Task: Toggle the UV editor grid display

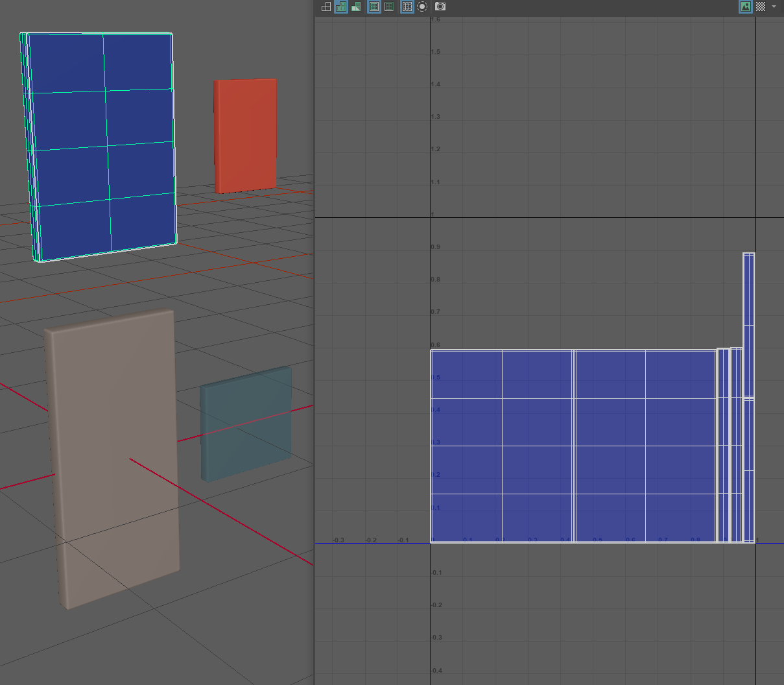Action: [407, 6]
